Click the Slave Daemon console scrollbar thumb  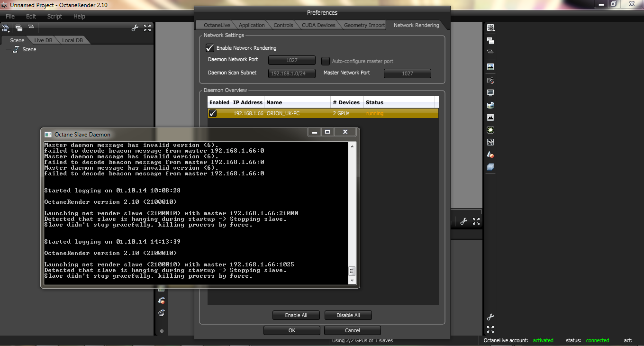[x=352, y=271]
